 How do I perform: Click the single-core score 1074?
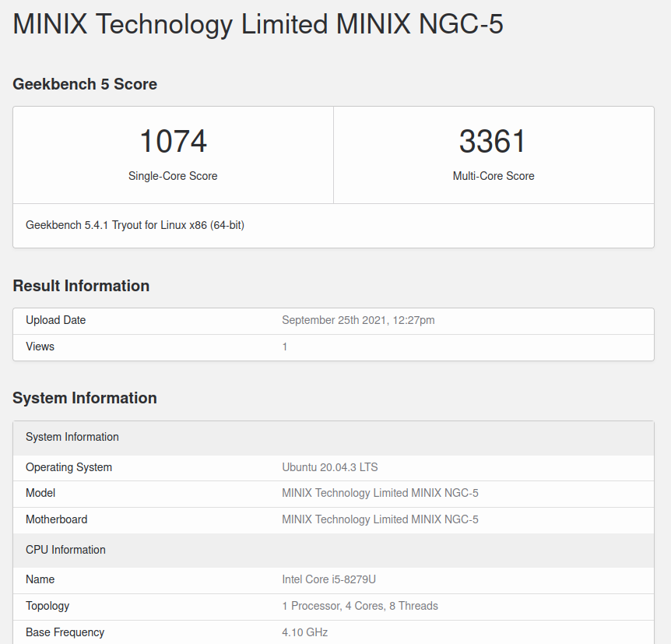(174, 141)
